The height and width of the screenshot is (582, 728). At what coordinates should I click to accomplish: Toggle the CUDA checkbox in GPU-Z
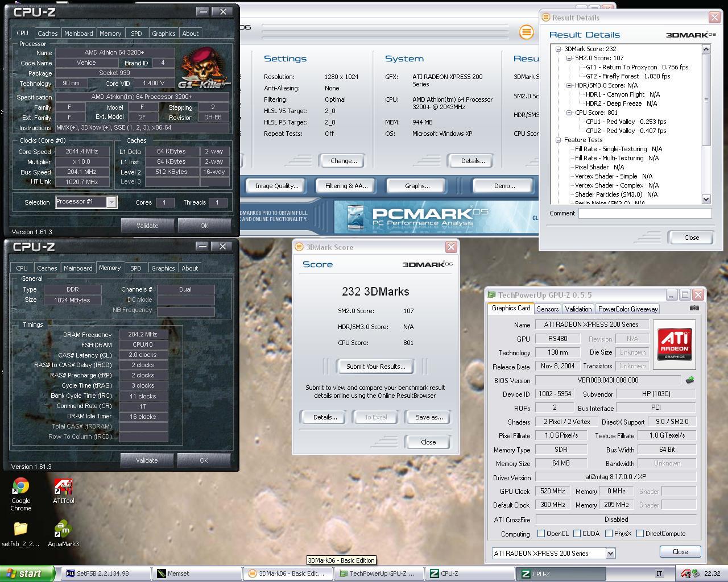[x=577, y=534]
